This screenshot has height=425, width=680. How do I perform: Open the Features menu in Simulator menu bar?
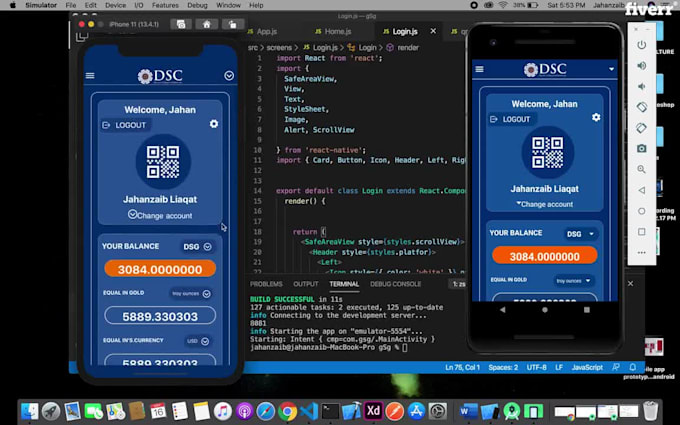(165, 5)
